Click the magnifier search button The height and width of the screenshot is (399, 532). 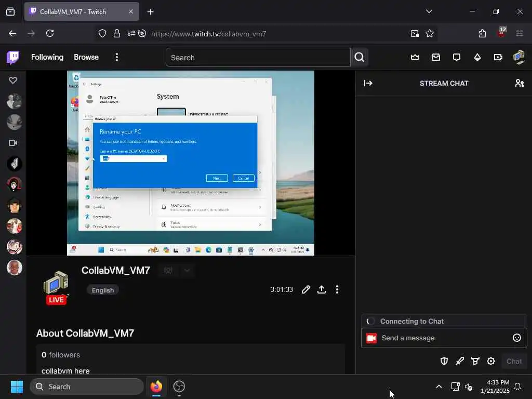tap(360, 57)
